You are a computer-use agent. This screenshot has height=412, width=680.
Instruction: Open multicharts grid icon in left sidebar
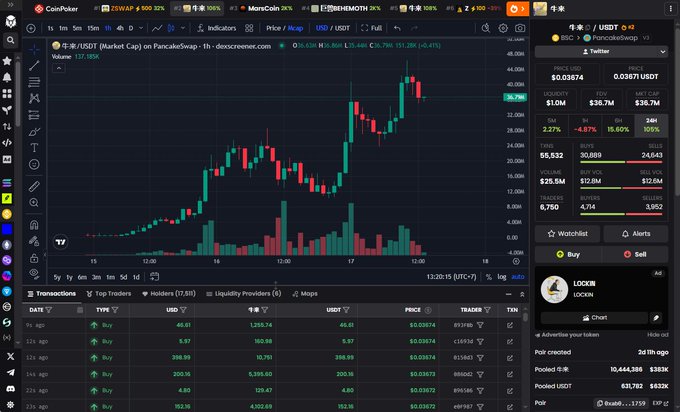click(7, 94)
